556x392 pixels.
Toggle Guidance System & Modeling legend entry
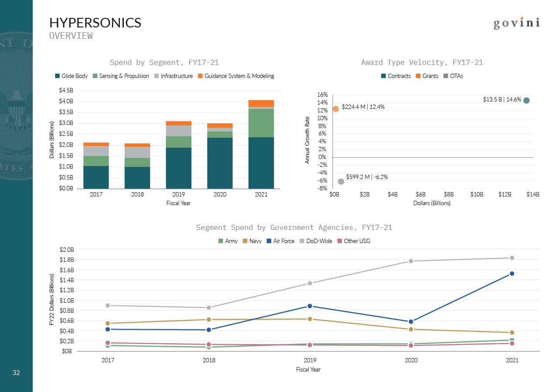click(x=236, y=76)
